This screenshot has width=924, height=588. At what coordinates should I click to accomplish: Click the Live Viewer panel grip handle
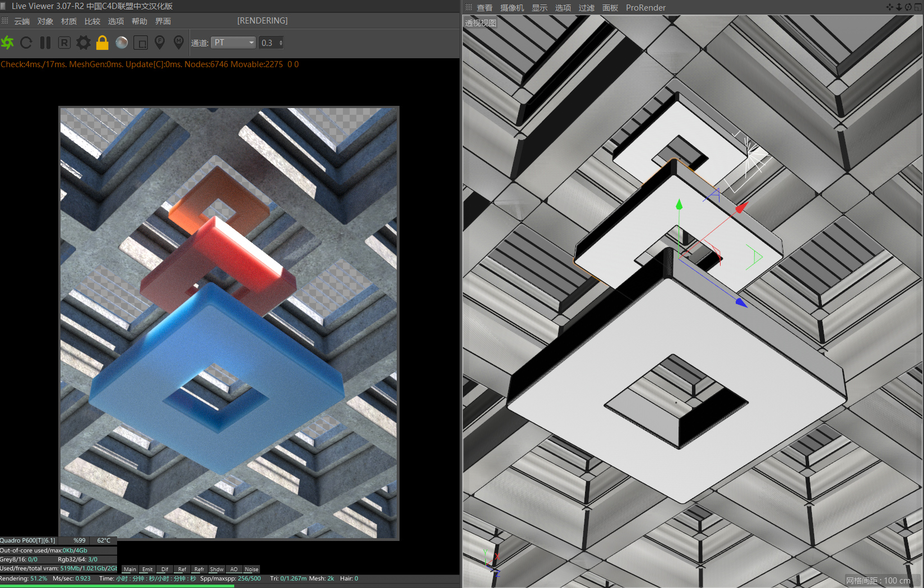coord(5,21)
